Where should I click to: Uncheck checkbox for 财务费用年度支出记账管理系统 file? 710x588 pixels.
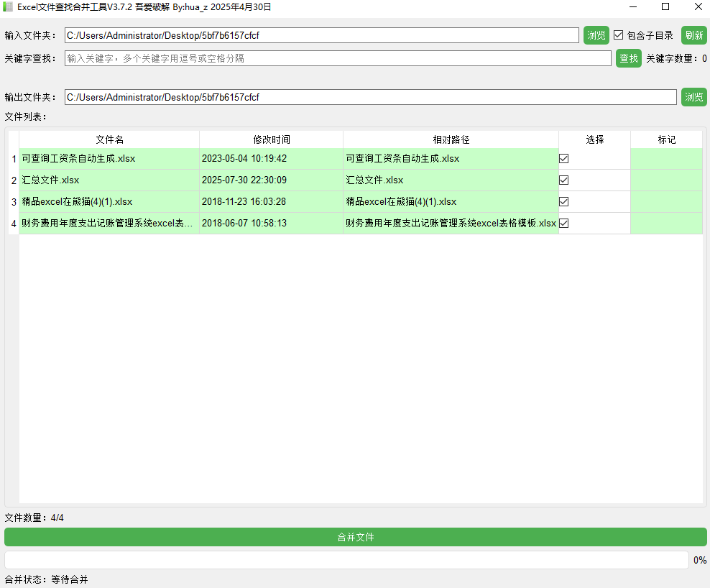click(564, 224)
